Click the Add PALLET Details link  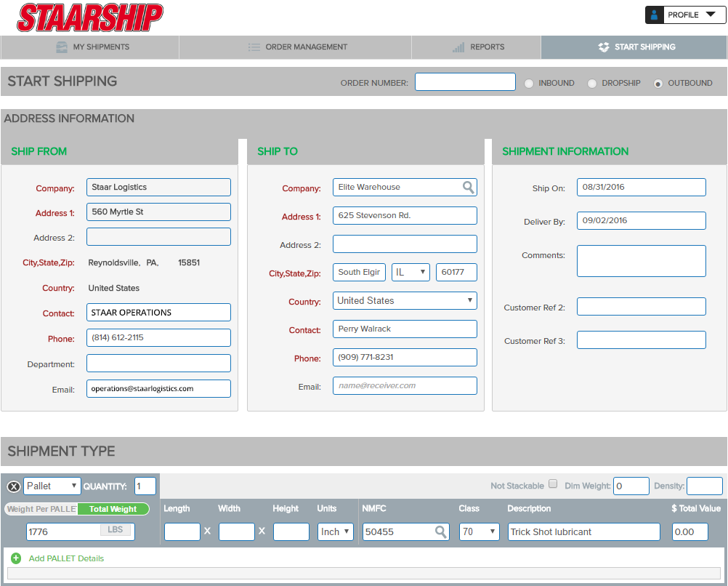pos(66,558)
